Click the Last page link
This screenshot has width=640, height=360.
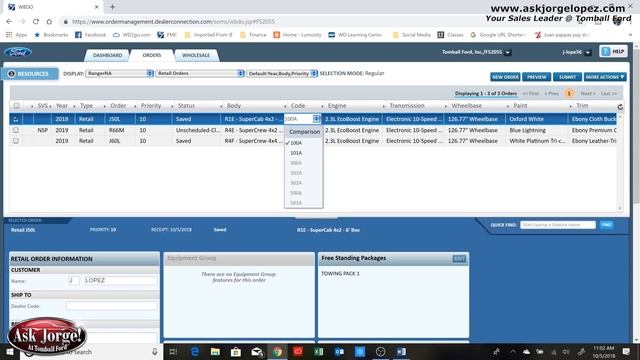tap(609, 93)
